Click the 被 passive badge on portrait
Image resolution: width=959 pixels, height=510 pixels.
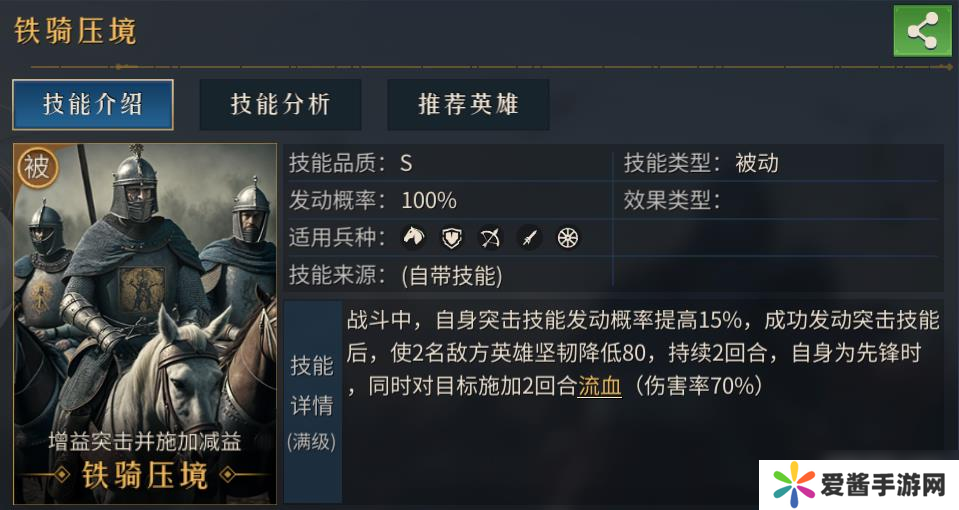click(36, 167)
